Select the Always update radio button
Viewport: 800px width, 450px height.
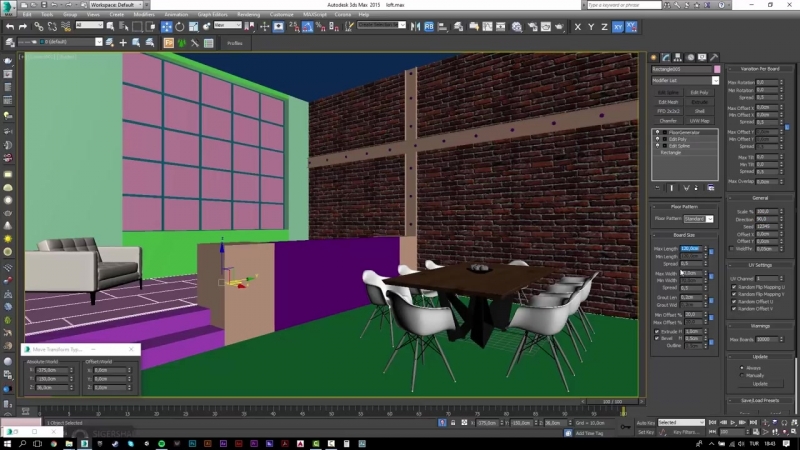(x=742, y=368)
